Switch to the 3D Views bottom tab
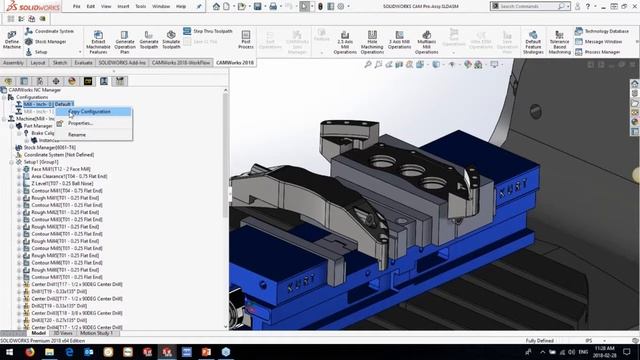Viewport: 640px width, 360px height. click(62, 333)
